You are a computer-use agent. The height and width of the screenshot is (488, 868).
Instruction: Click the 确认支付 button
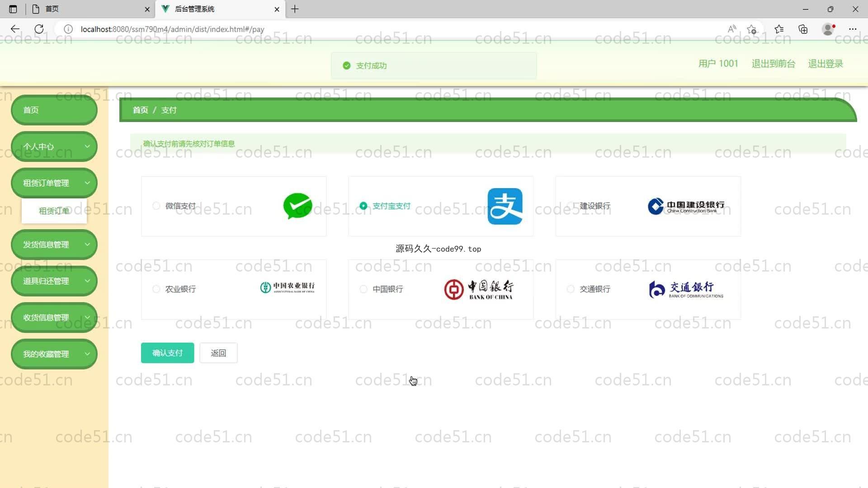167,353
